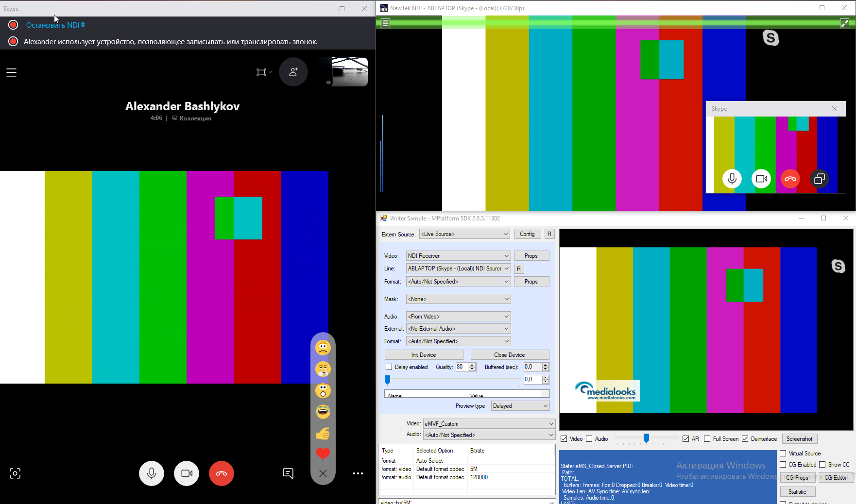This screenshot has width=856, height=504.
Task: Click Props button beside video Format
Action: [x=531, y=282]
